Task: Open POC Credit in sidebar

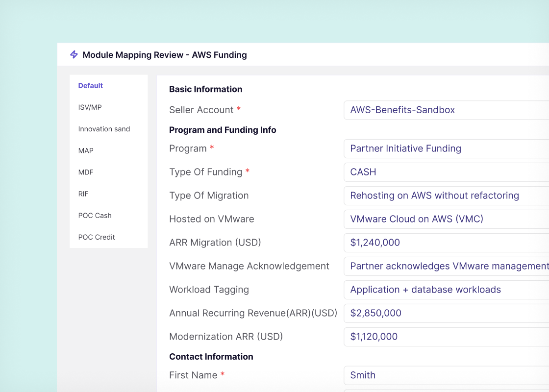Action: coord(97,237)
